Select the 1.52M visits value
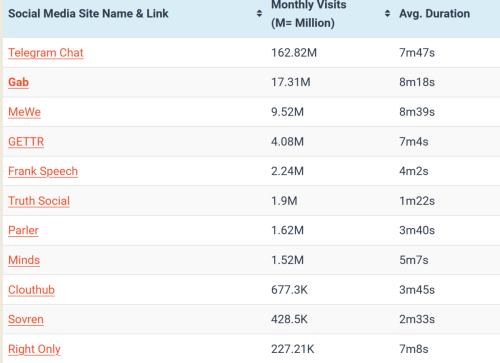 point(287,260)
